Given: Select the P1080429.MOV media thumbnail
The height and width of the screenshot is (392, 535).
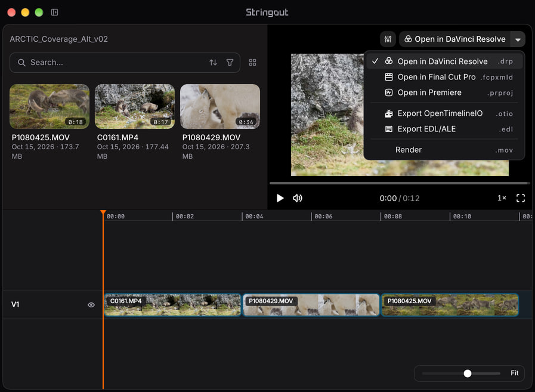Looking at the screenshot, I should click(220, 107).
